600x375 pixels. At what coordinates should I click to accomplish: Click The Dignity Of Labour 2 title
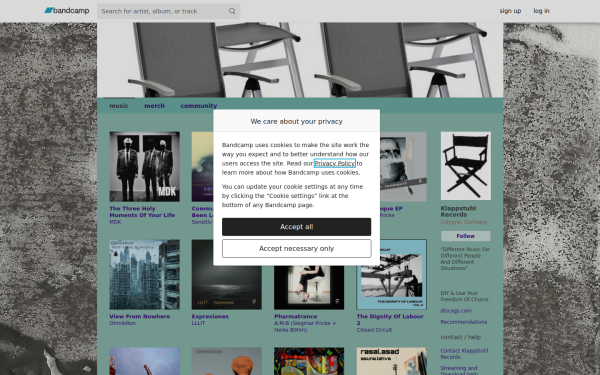click(x=390, y=320)
